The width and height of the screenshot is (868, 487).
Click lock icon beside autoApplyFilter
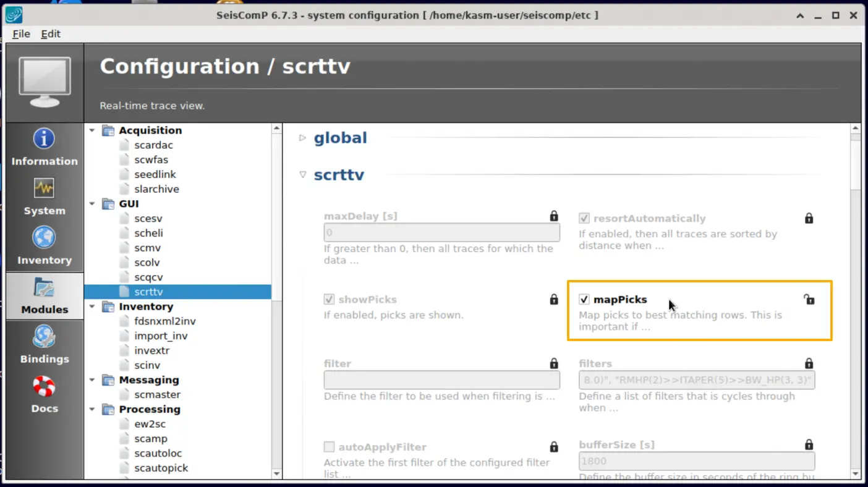(554, 447)
